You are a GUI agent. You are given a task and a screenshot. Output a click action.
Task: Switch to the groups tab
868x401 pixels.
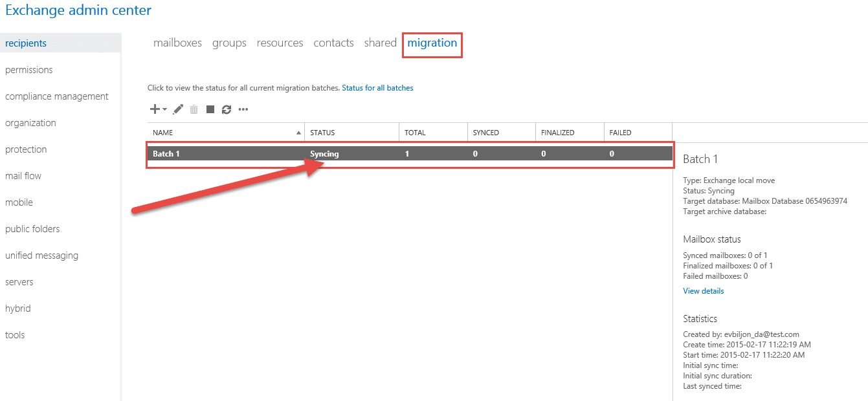click(x=229, y=43)
